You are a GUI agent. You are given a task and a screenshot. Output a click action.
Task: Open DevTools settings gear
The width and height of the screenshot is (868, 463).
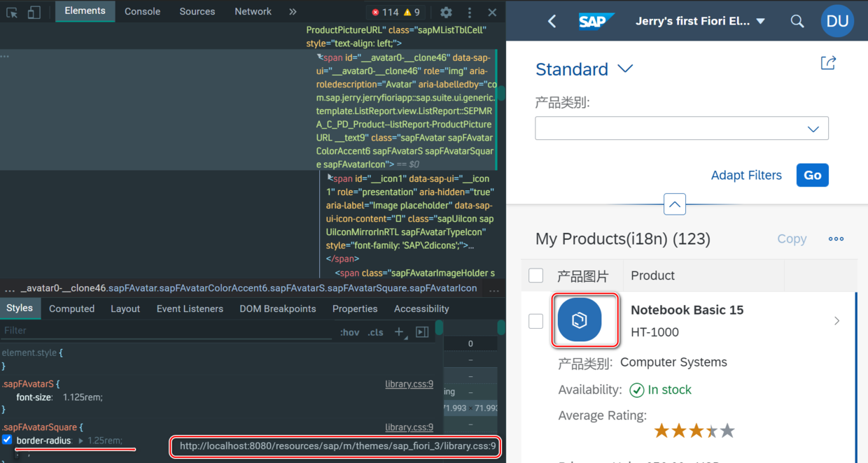click(446, 12)
